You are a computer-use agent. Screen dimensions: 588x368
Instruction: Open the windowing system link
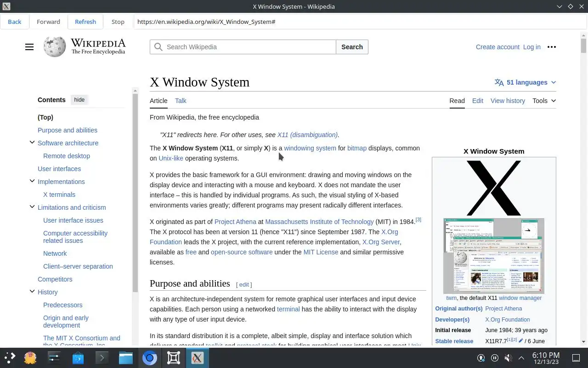(310, 148)
